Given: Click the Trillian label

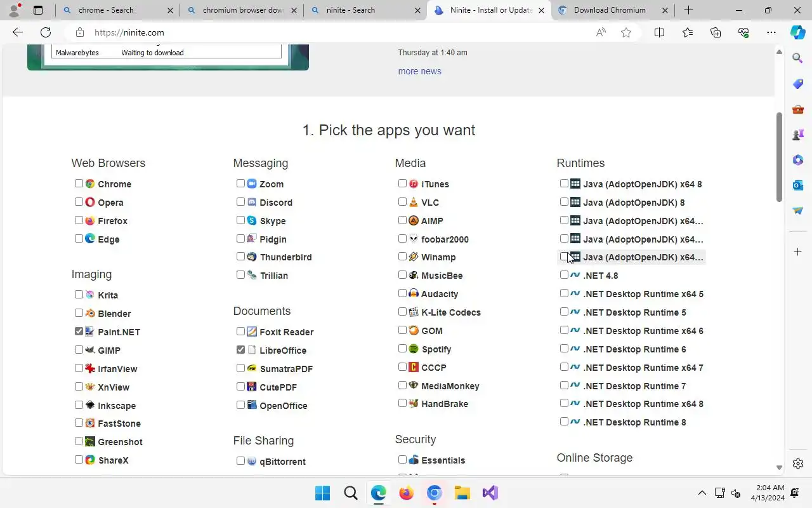Looking at the screenshot, I should click(274, 276).
